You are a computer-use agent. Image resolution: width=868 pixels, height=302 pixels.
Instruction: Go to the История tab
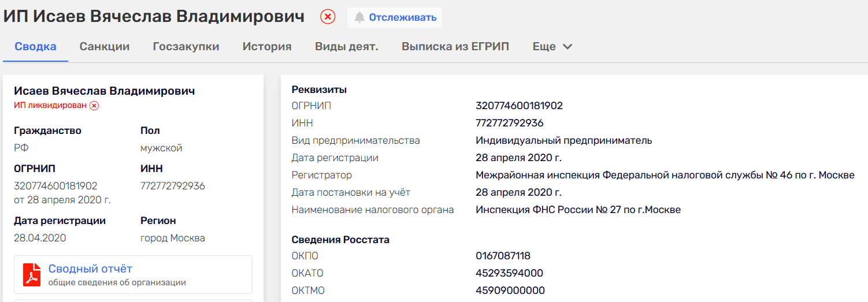click(267, 47)
